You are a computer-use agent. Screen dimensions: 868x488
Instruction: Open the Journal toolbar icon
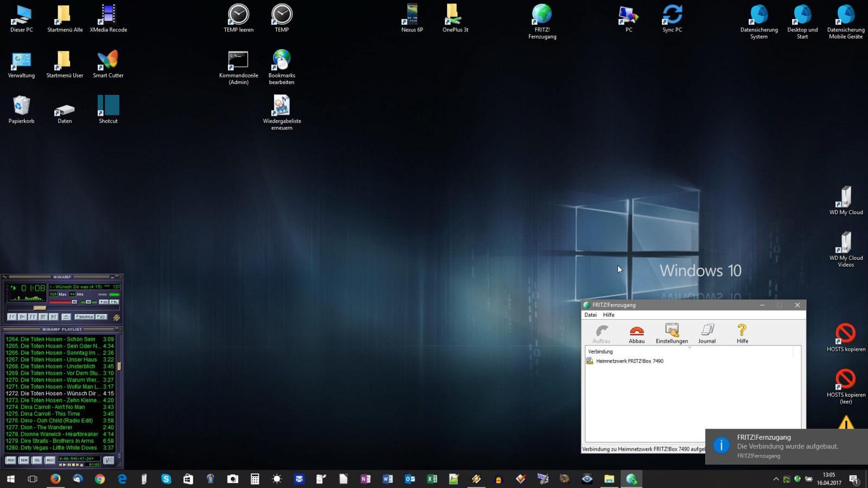[707, 333]
